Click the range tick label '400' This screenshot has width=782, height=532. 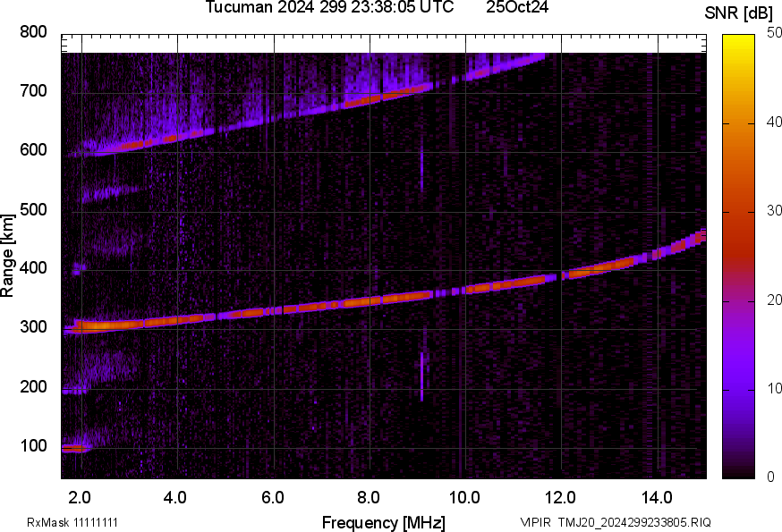pyautogui.click(x=33, y=268)
